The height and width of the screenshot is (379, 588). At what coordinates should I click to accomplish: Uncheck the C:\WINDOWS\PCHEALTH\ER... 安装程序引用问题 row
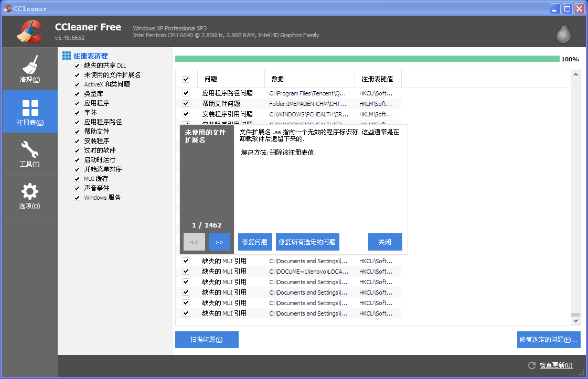pyautogui.click(x=186, y=114)
